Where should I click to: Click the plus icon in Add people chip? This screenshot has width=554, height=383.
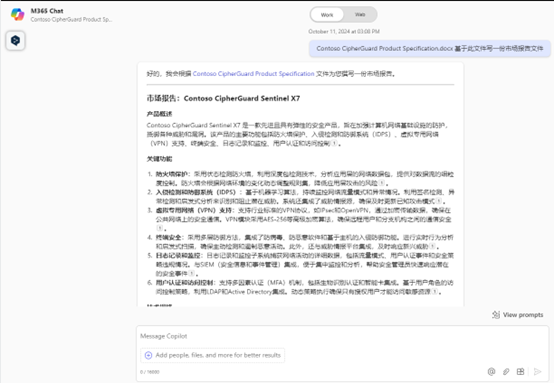[x=148, y=355]
